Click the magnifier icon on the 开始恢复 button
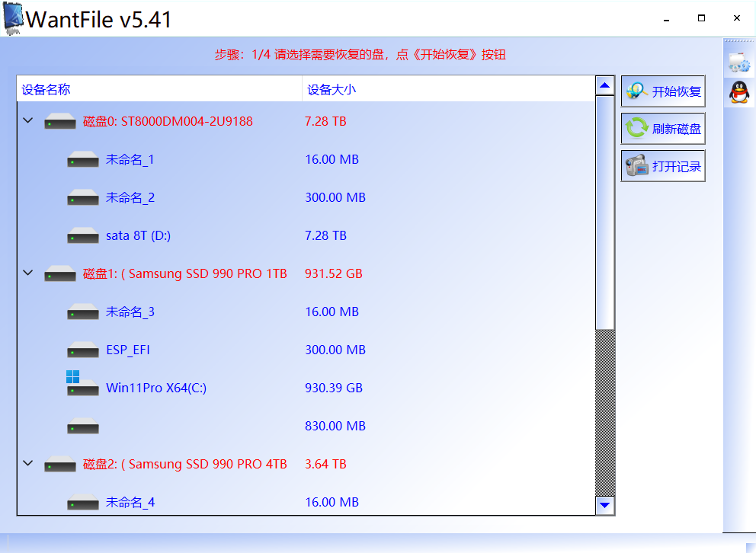 pos(637,91)
